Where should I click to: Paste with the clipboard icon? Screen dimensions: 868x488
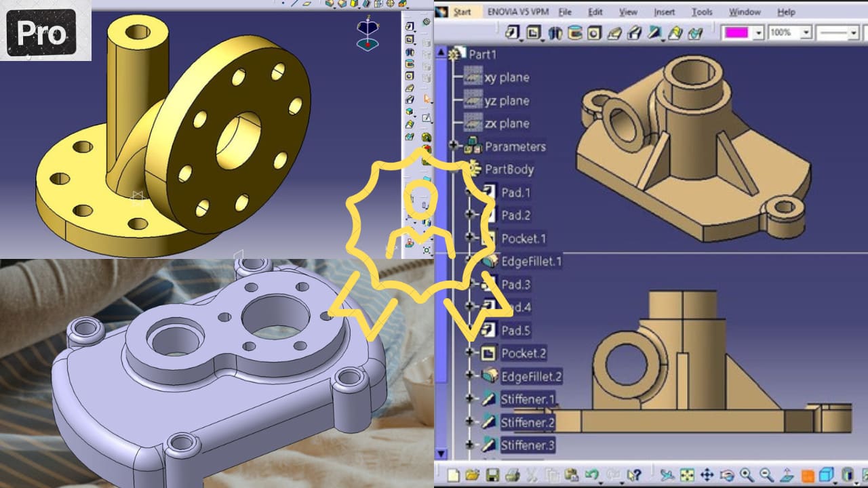coord(572,475)
